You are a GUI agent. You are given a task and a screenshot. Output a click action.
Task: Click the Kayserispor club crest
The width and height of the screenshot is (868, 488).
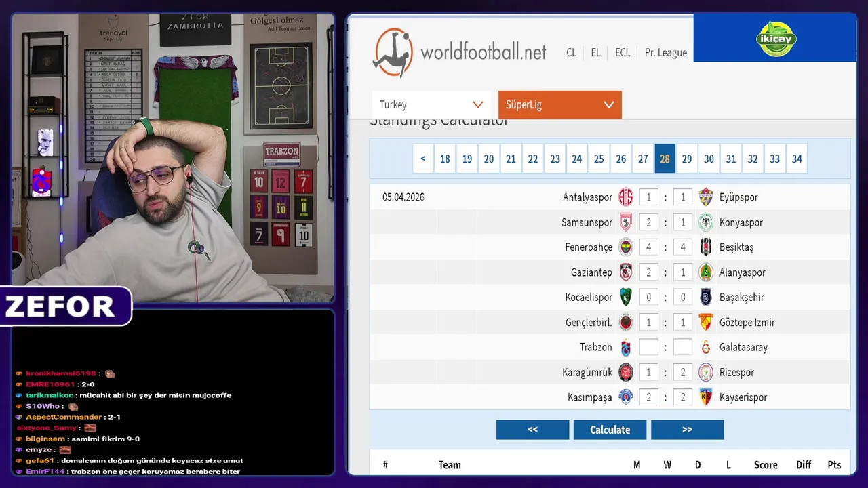[706, 397]
